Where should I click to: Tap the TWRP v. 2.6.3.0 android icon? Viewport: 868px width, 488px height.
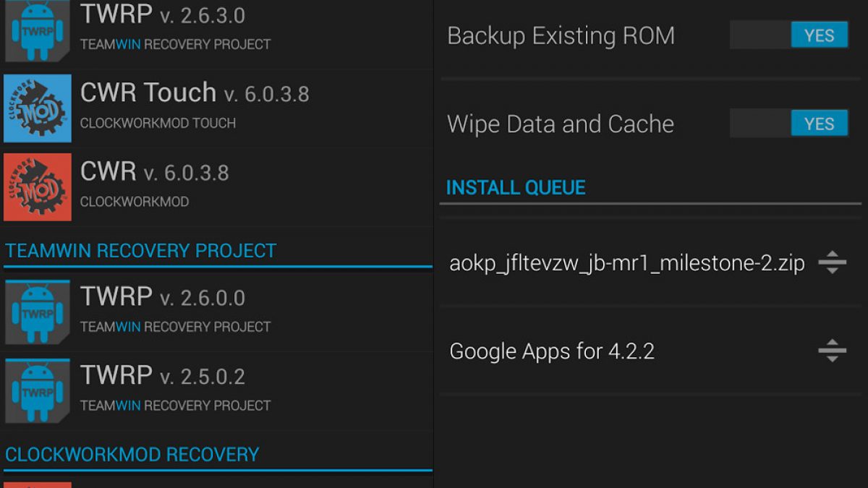pyautogui.click(x=38, y=30)
